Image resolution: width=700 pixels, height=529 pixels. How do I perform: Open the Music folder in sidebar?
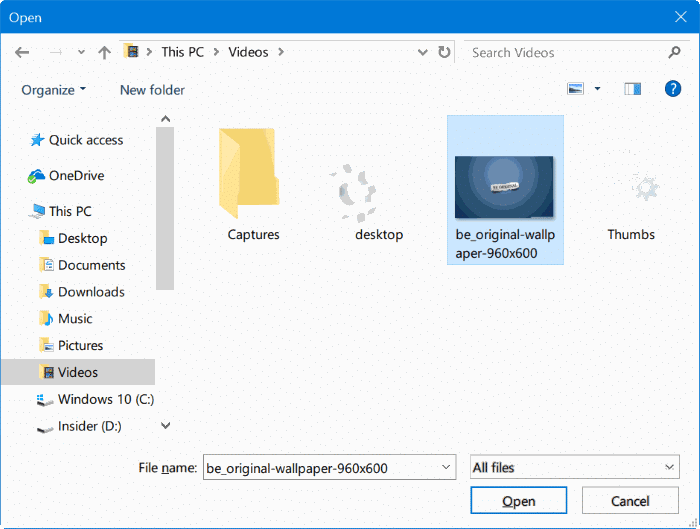75,319
